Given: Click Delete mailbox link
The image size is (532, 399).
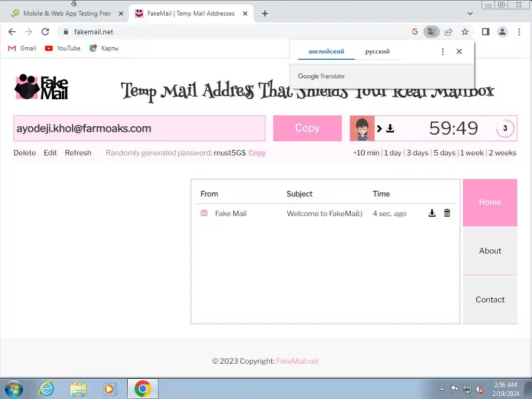Looking at the screenshot, I should [x=24, y=153].
